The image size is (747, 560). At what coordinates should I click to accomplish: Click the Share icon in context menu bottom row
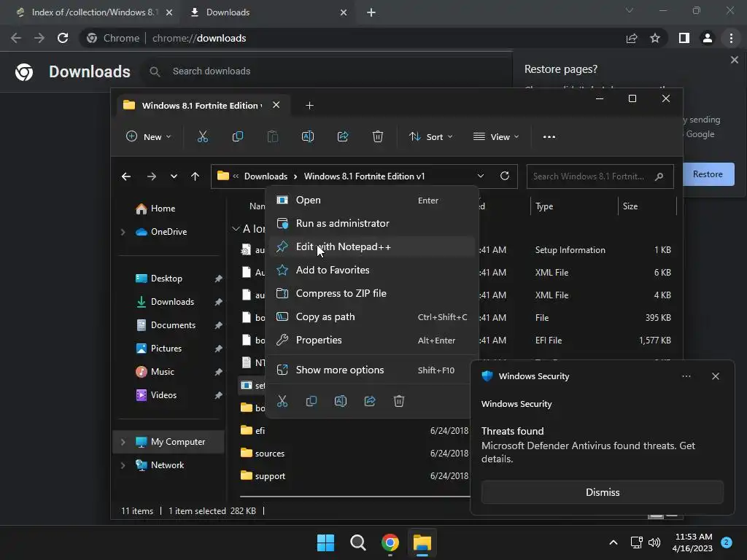(370, 401)
